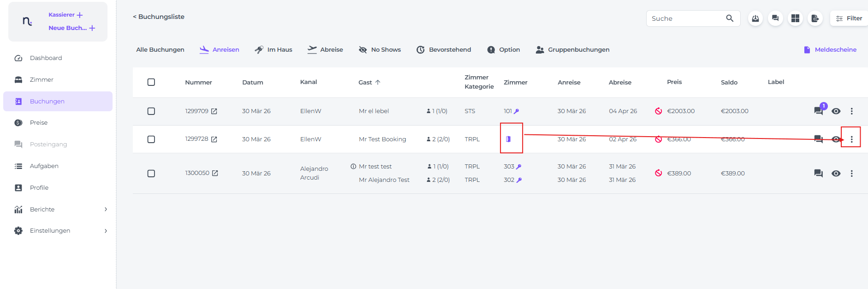
Task: Open three-dot menu for booking 1299728
Action: 851,139
